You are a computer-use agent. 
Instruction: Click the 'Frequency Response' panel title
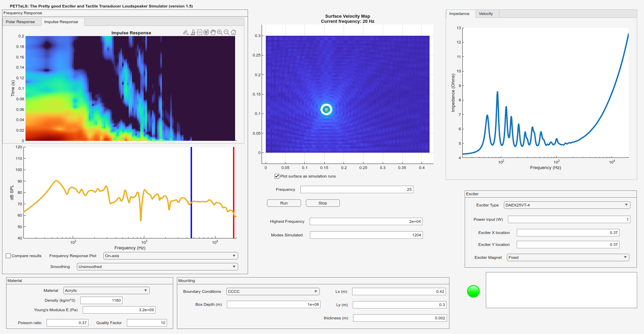[x=23, y=13]
